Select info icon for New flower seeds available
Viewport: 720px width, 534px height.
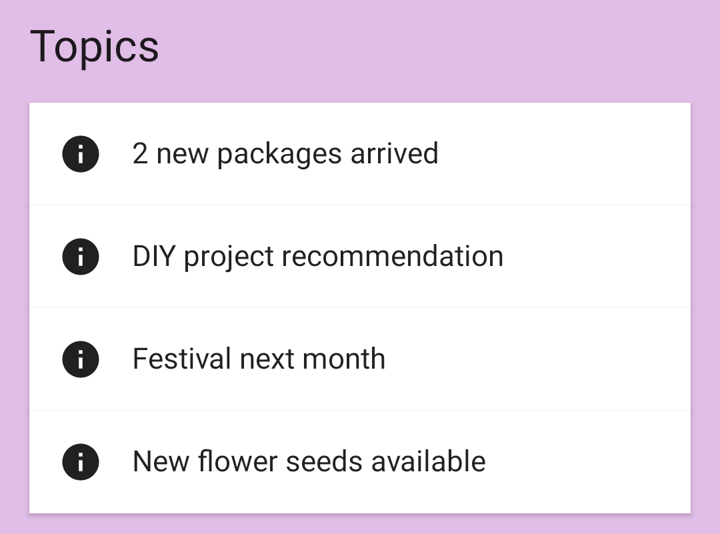[80, 462]
